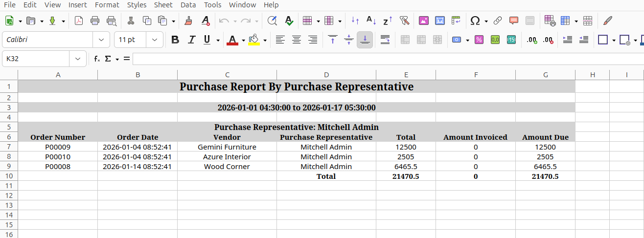Sort descending Z to A
This screenshot has width=644, height=238.
pos(388,21)
